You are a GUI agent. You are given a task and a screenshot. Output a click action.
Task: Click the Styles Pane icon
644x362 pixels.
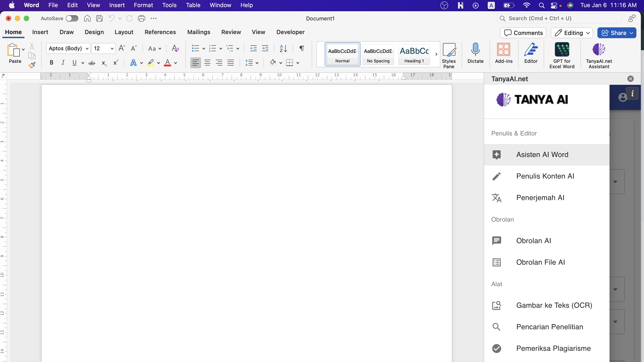coord(449,50)
